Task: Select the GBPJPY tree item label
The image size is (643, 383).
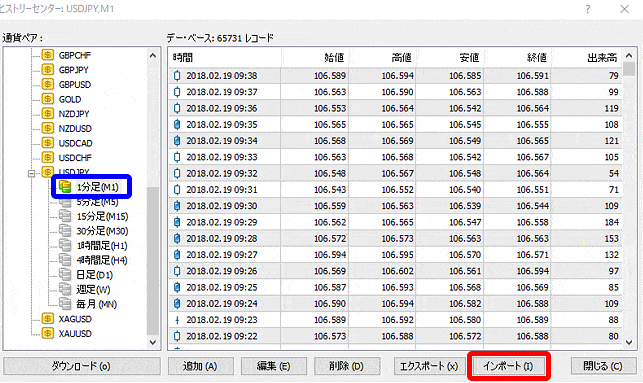Action: tap(73, 70)
